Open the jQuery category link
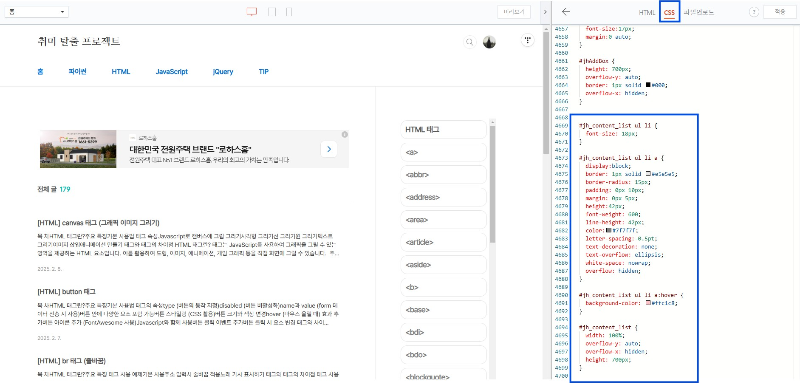Image resolution: width=800 pixels, height=383 pixels. coord(223,71)
